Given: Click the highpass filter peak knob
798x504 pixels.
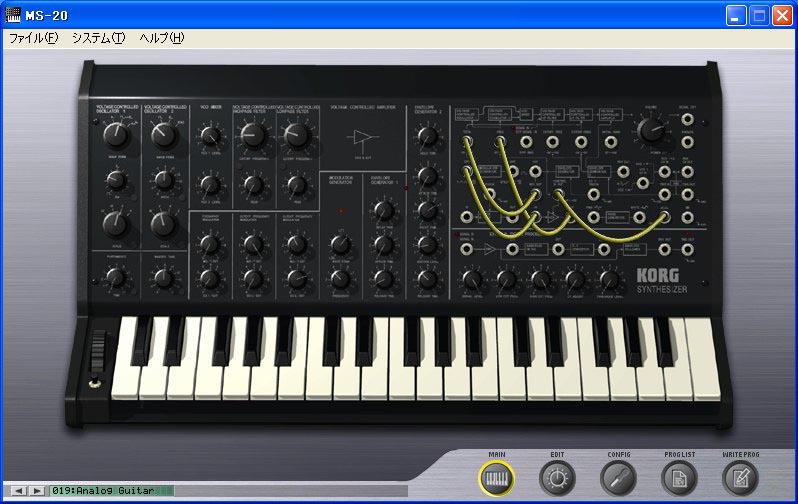Looking at the screenshot, I should (x=253, y=185).
